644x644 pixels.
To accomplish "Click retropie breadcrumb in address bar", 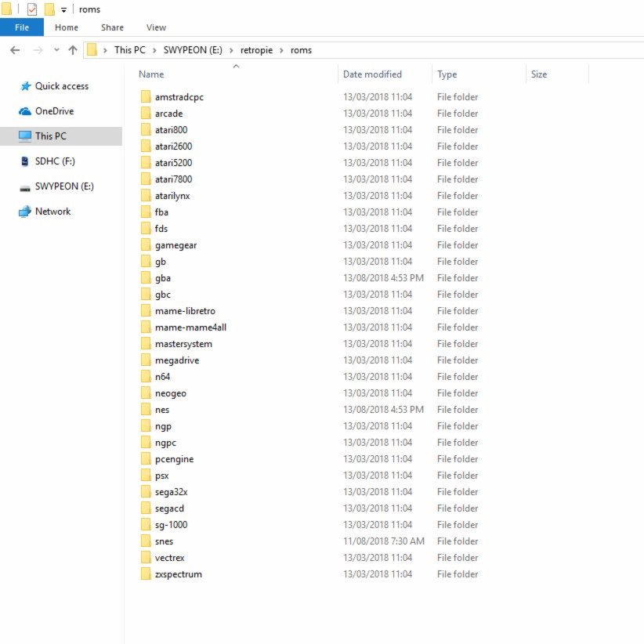I will pyautogui.click(x=256, y=50).
